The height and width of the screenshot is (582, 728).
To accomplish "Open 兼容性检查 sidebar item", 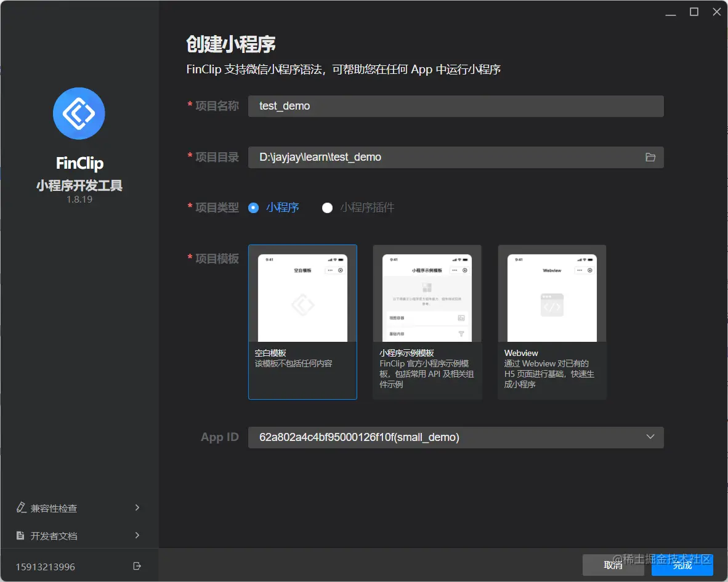I will tap(79, 508).
